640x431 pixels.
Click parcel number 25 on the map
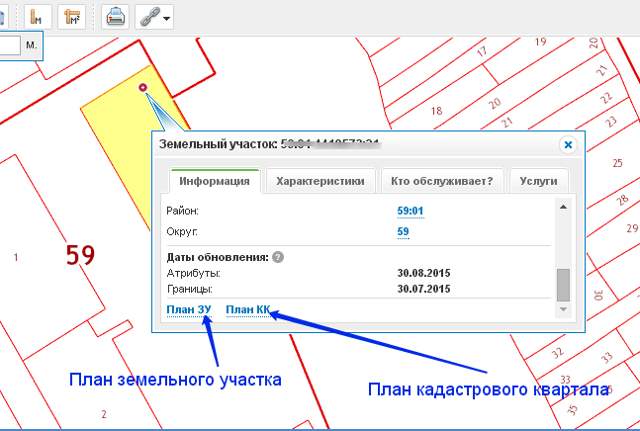tap(617, 163)
